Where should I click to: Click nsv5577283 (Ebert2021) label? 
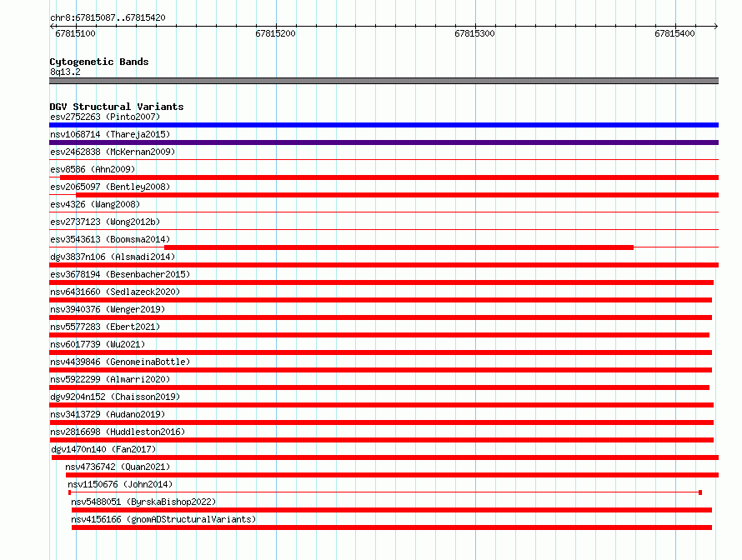[105, 327]
